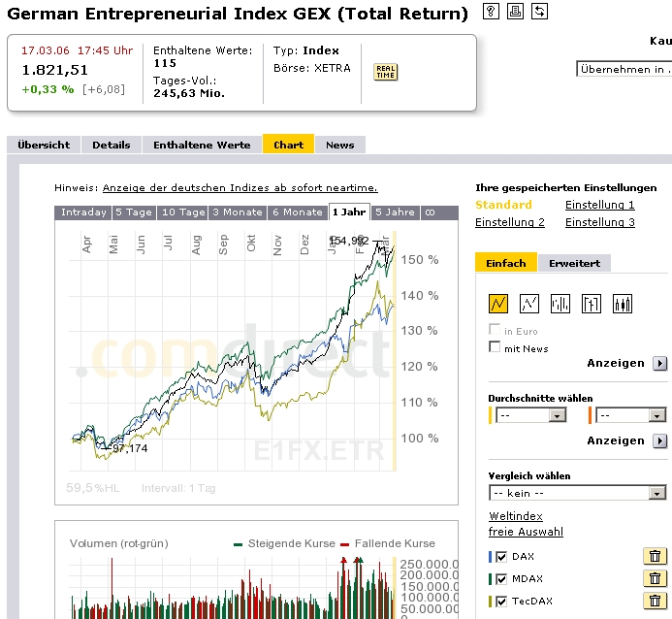672x619 pixels.
Task: Click the index price 1.821,51
Action: pos(55,70)
